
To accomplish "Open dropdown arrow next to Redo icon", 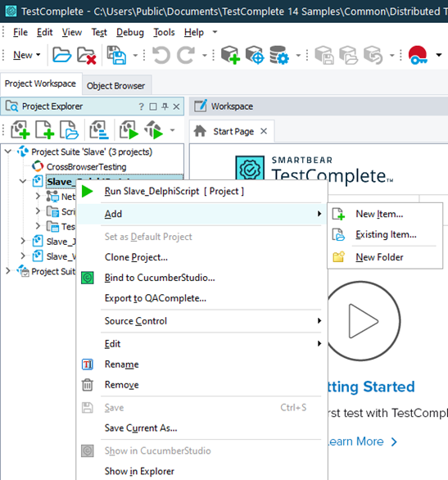I will click(205, 56).
